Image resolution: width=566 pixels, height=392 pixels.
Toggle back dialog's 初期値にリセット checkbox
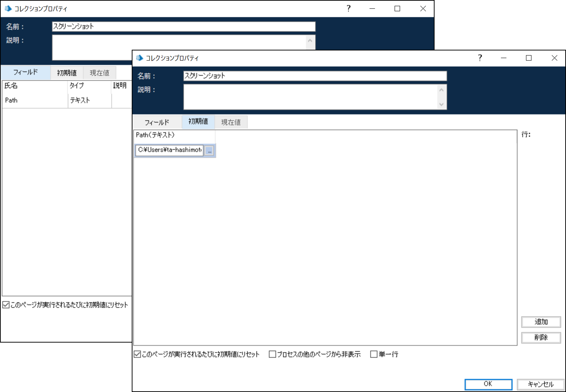[x=6, y=305]
